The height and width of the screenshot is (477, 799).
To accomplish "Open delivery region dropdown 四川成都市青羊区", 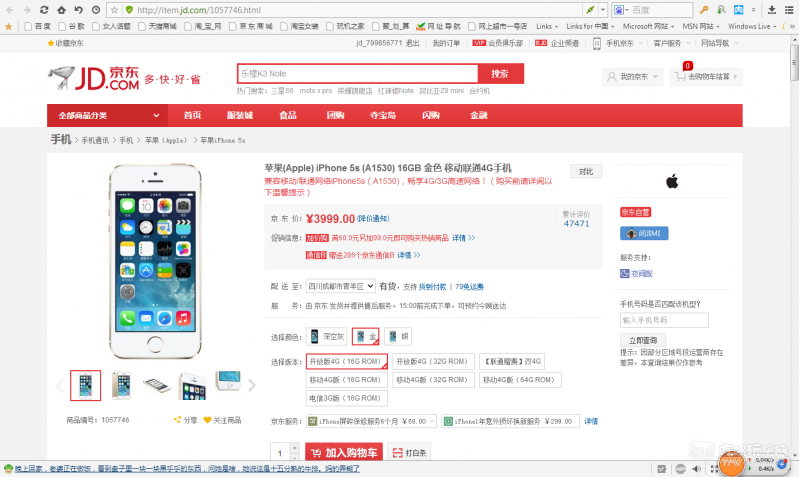I will tap(340, 286).
